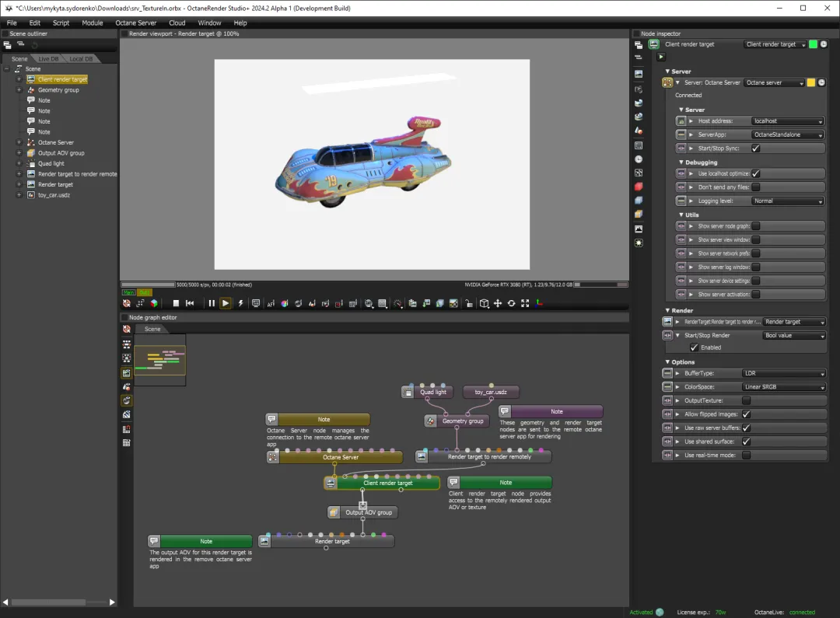Click the stop render square icon
The width and height of the screenshot is (840, 618).
tap(176, 303)
